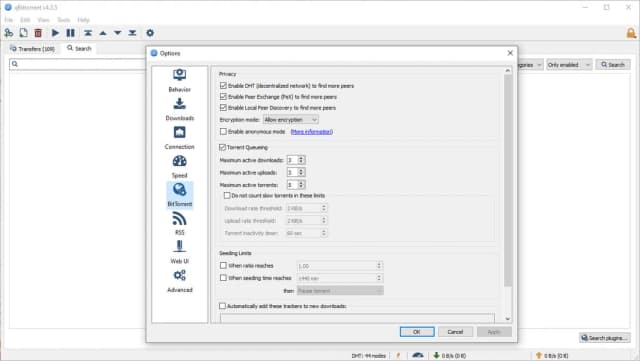The image size is (640, 361).
Task: Open the Encryption mode dropdown
Action: [x=291, y=120]
